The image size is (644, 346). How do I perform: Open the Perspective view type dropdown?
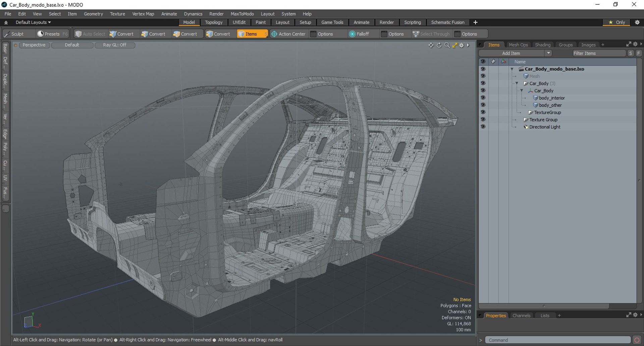(x=34, y=45)
